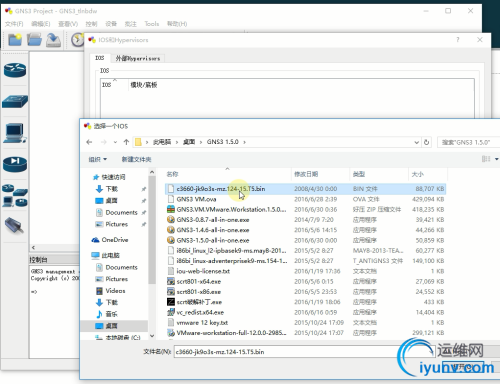500x384 pixels.
Task: Click the search GNS3 1.5.0 box
Action: pos(468,142)
